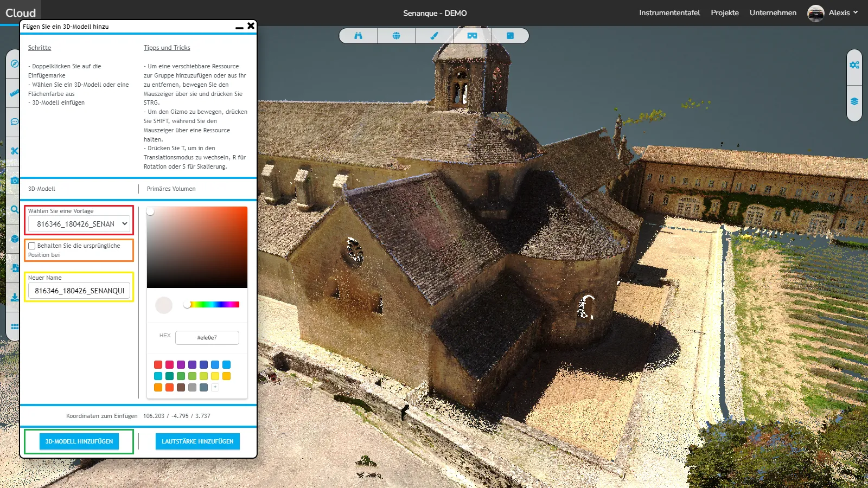The image size is (868, 488).
Task: Open the magnifier search tool in left sidebar
Action: click(15, 210)
